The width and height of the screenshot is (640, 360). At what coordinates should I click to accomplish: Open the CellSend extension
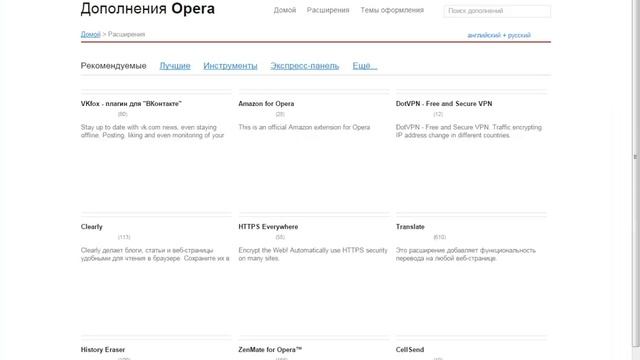tap(410, 350)
